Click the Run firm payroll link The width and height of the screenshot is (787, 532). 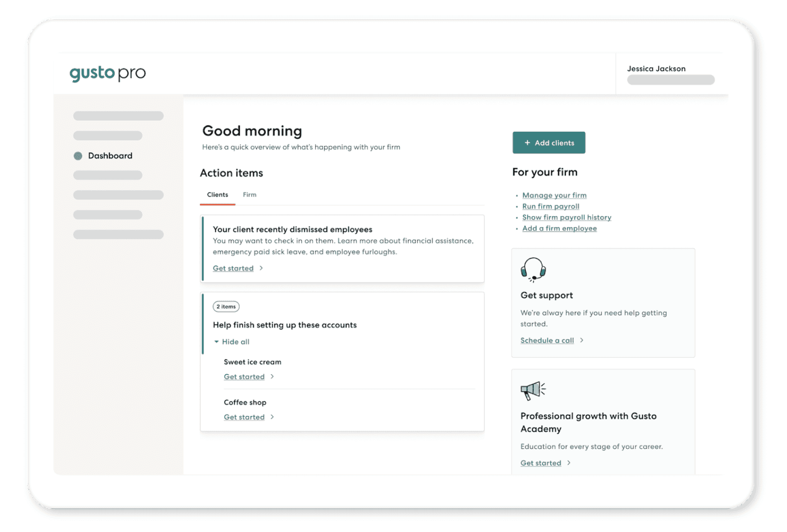(550, 206)
